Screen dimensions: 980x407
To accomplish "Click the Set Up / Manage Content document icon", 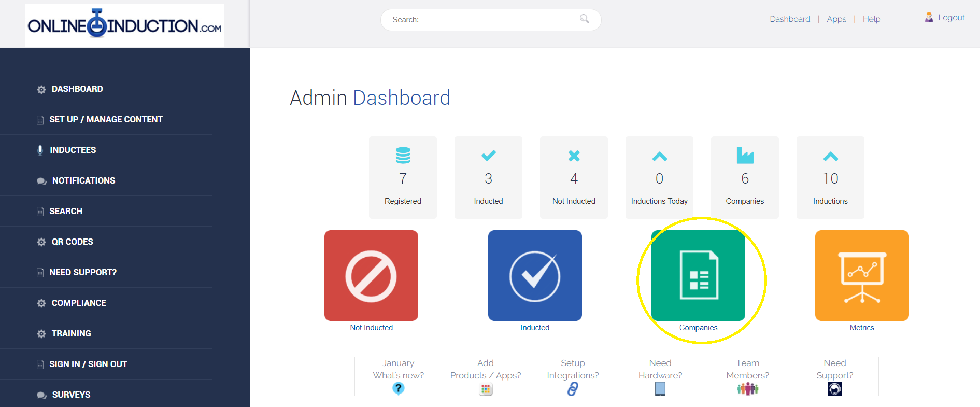I will click(x=40, y=120).
